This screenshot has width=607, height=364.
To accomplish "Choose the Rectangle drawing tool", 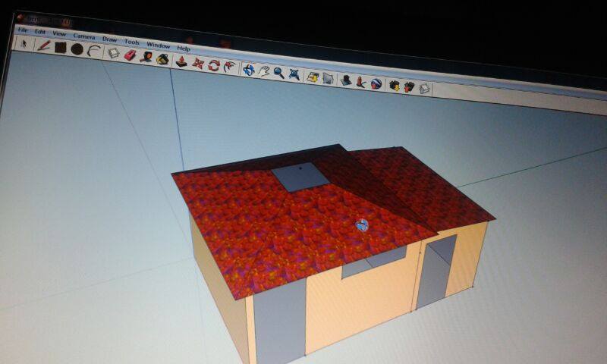I will coord(61,48).
